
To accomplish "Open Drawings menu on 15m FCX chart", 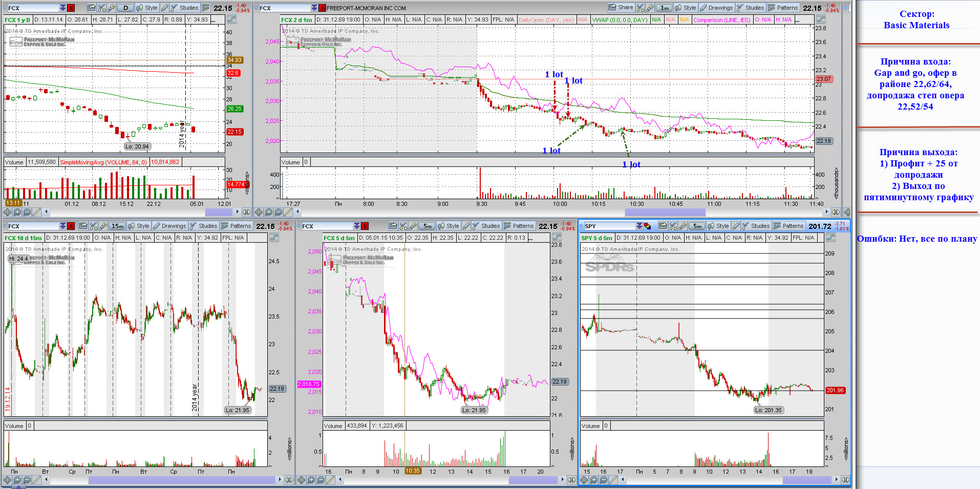I will [x=169, y=226].
